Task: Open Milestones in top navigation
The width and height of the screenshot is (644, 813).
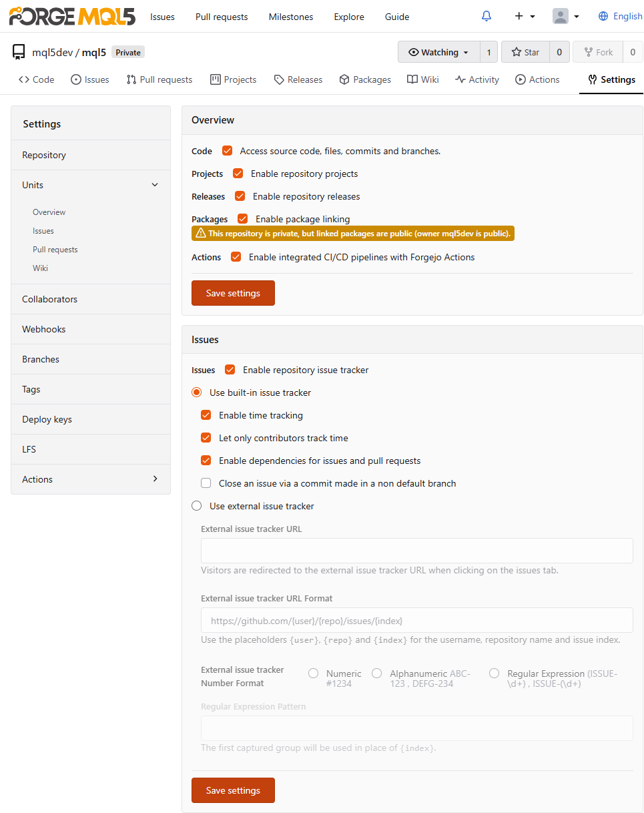Action: click(x=291, y=17)
